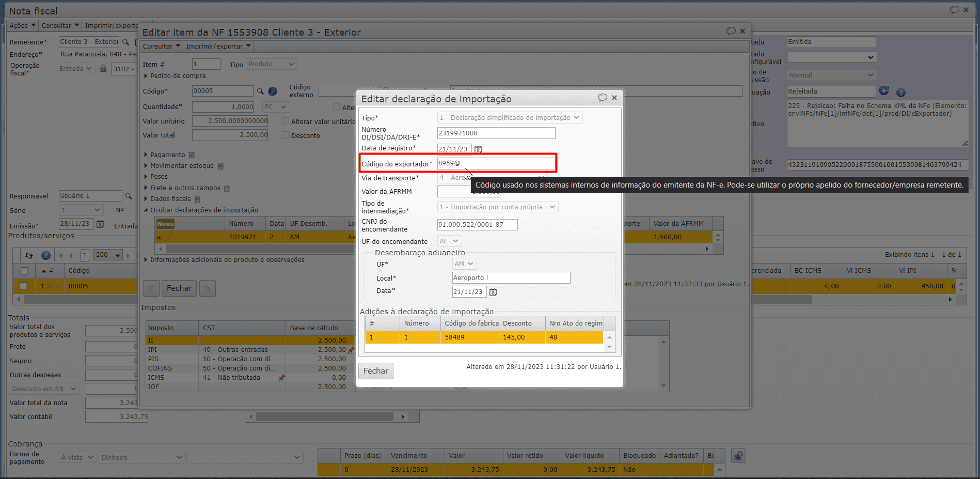Open PC unit dropdown beside Quantidade

(x=276, y=107)
